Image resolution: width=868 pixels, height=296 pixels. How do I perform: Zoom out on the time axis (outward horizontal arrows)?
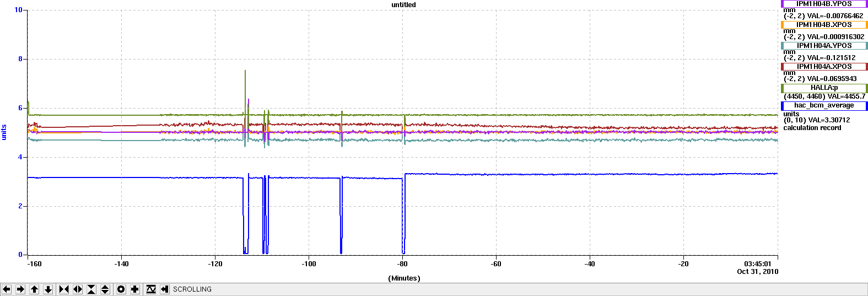78,289
